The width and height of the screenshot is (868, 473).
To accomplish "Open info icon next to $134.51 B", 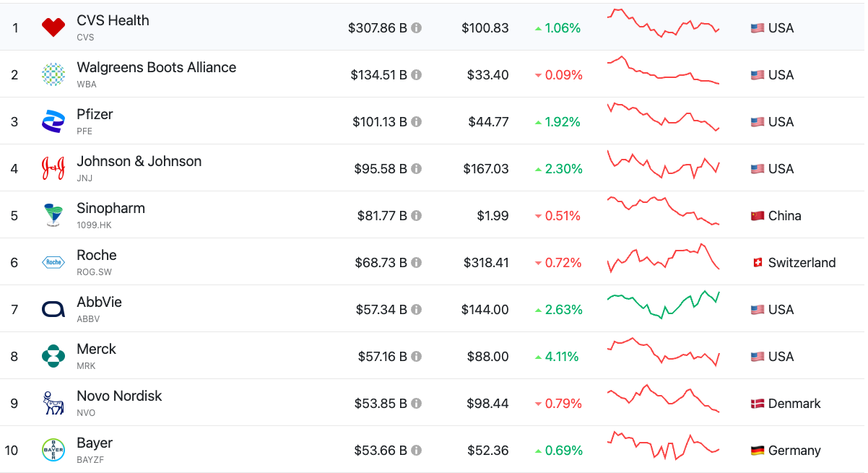I will tap(417, 75).
